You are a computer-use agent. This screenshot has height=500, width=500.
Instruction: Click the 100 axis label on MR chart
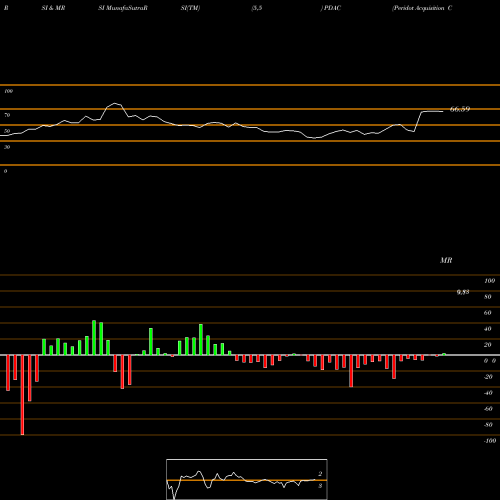tap(490, 281)
